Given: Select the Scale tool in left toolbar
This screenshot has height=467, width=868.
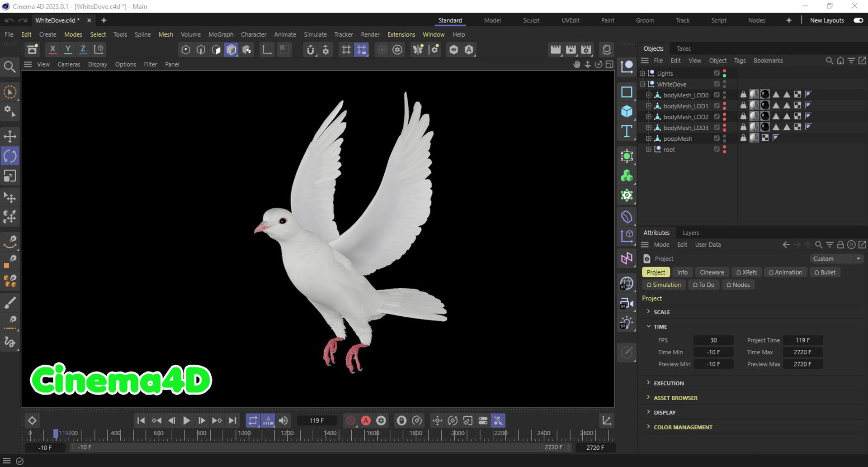Looking at the screenshot, I should point(10,176).
